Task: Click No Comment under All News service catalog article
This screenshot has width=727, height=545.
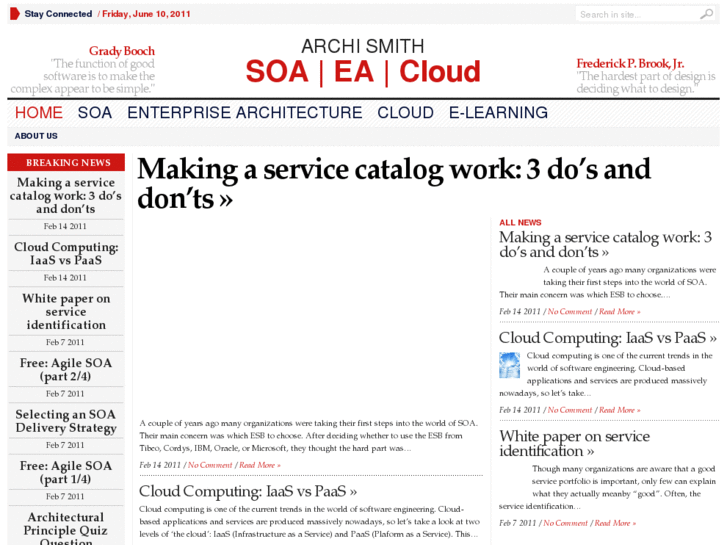Action: point(570,312)
